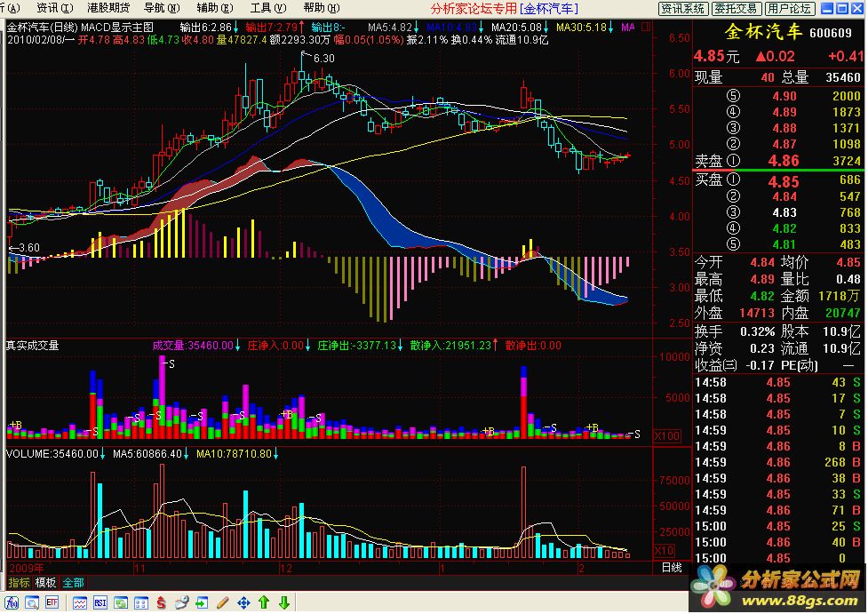Click the 6.30 high price marker
868x614 pixels.
pyautogui.click(x=324, y=58)
